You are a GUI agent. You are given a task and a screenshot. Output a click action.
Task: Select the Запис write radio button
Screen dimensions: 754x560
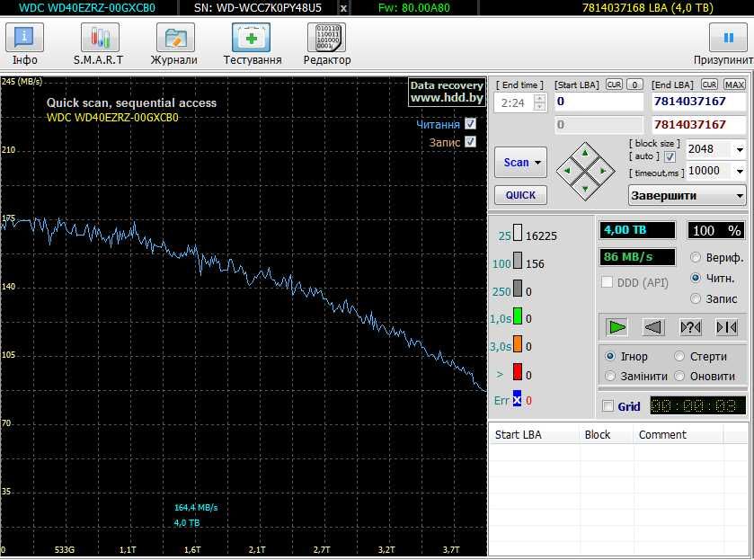(696, 298)
